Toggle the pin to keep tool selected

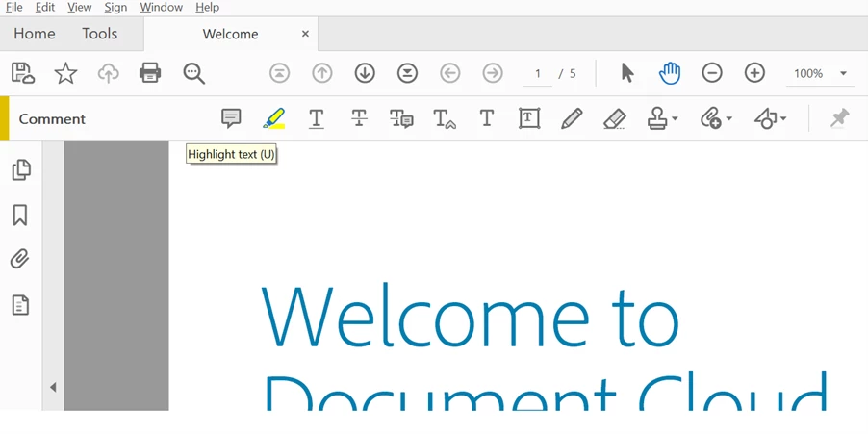839,118
